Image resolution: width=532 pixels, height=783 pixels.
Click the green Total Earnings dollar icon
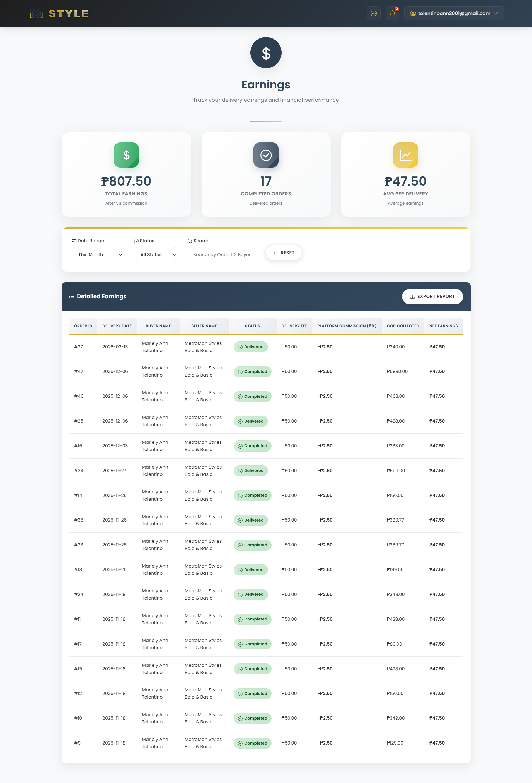[x=126, y=155]
